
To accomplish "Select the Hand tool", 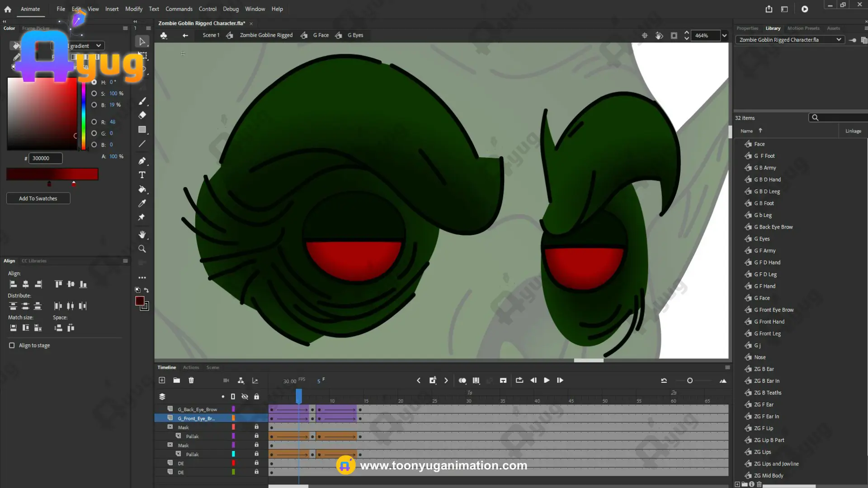I will pyautogui.click(x=142, y=235).
